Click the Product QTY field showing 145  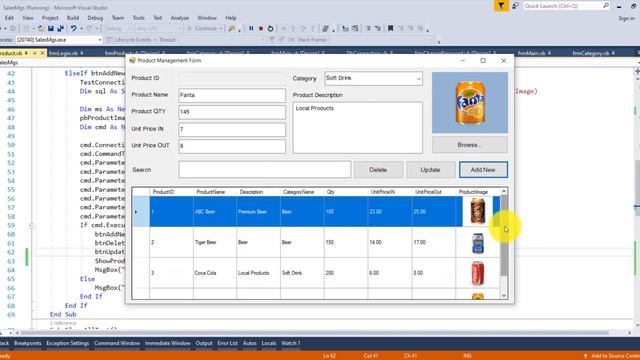tap(232, 112)
